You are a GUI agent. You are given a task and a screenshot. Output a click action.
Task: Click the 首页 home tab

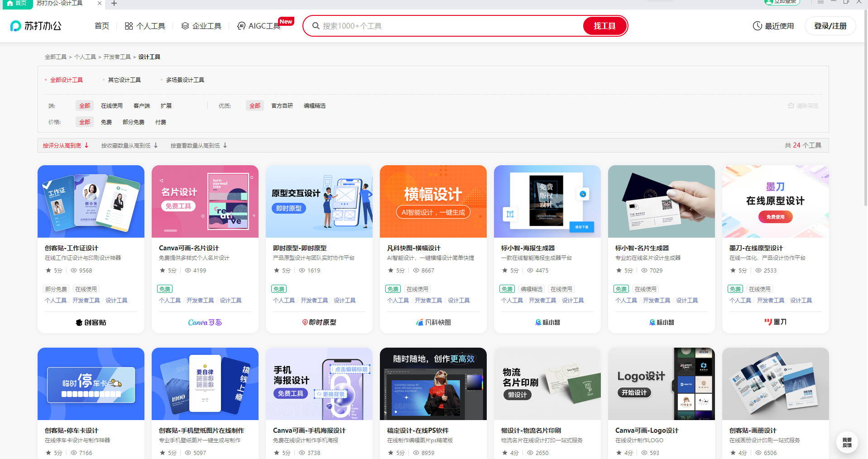[x=16, y=3]
